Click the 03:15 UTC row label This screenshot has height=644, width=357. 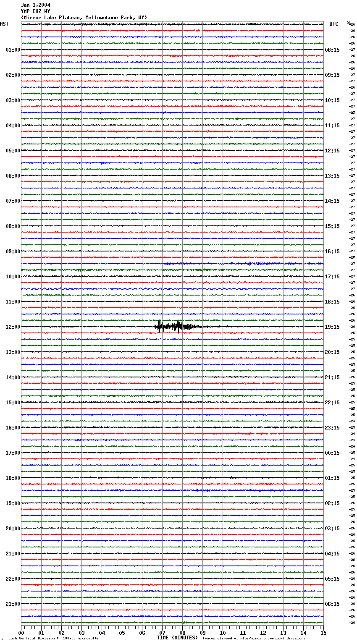[x=332, y=529]
